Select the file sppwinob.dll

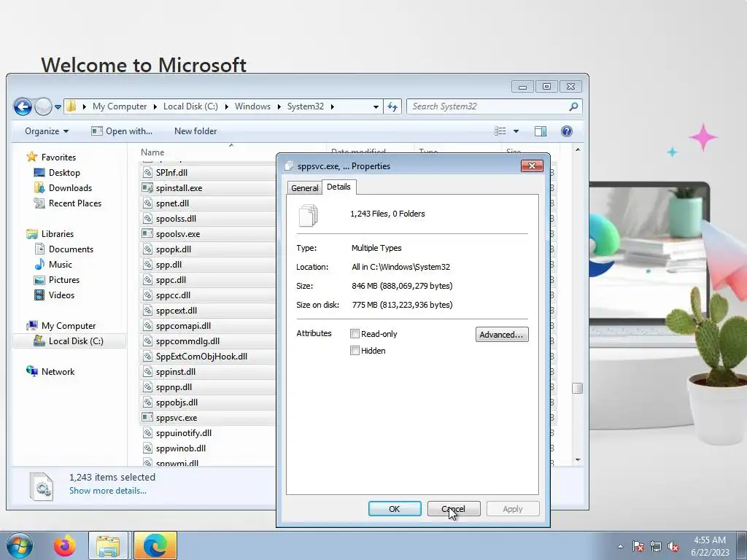(181, 448)
